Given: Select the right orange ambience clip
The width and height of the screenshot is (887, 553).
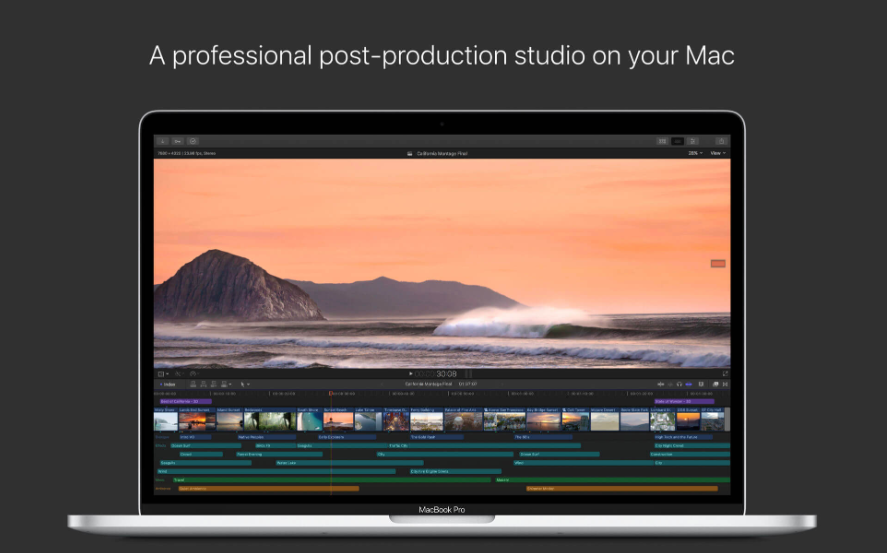Looking at the screenshot, I should click(622, 488).
